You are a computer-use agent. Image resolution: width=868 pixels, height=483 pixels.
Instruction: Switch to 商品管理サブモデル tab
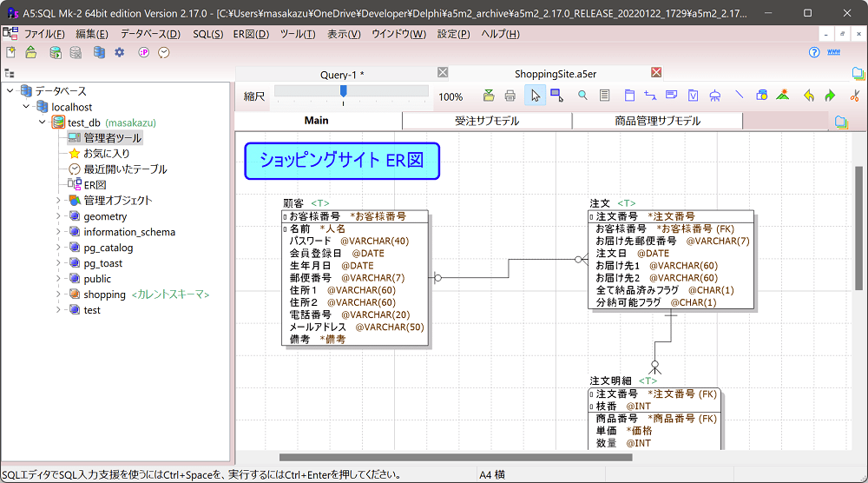[658, 121]
